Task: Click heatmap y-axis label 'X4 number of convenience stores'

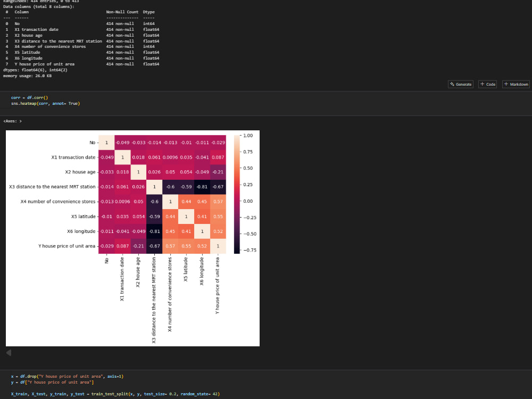Action: (58, 202)
